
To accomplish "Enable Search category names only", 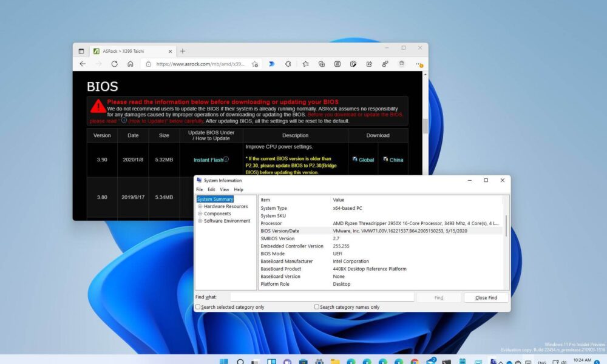I will pyautogui.click(x=317, y=307).
